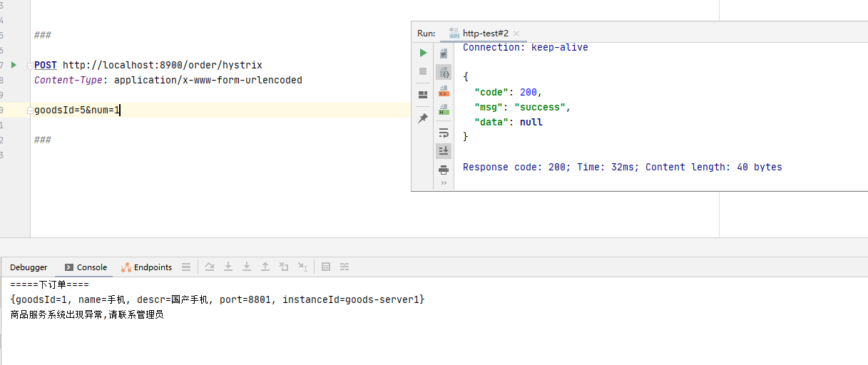Screen dimensions: 868x365
Task: Open the Endpoints tab
Action: pos(147,267)
